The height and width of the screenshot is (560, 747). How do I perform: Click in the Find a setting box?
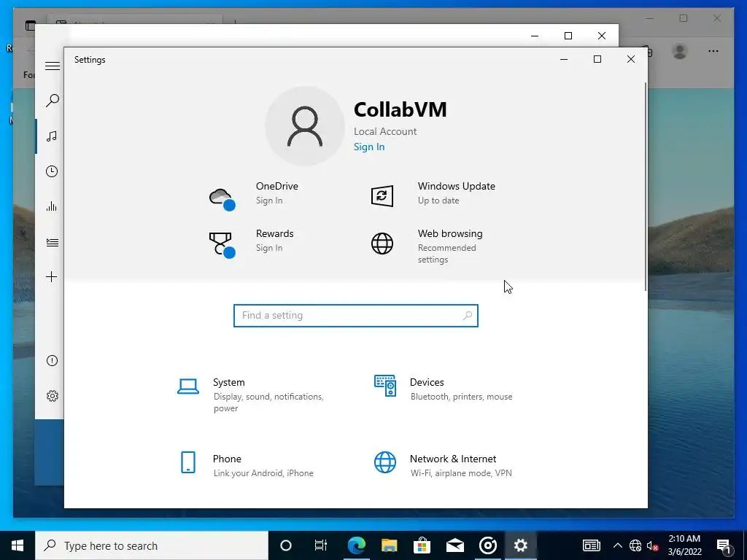click(x=356, y=316)
